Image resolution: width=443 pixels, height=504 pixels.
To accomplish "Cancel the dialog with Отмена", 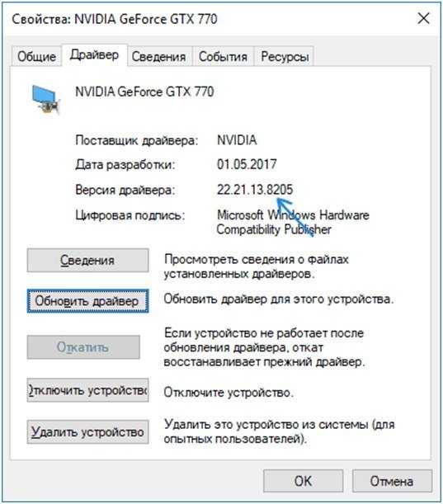I will coord(392,481).
